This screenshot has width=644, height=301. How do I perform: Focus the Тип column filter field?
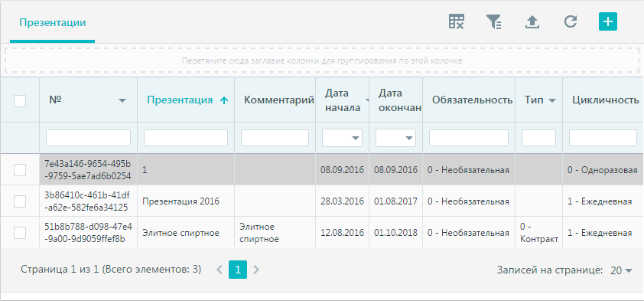[539, 138]
